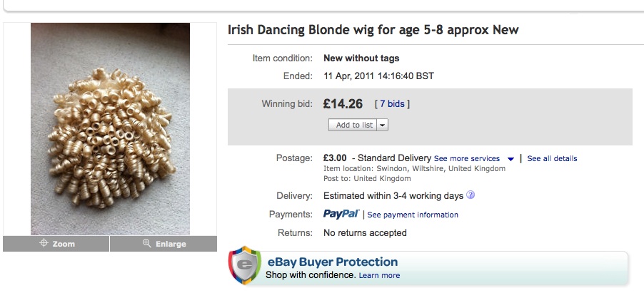Click See payment information link
Viewport: 644px width, 293px height.
pos(413,215)
